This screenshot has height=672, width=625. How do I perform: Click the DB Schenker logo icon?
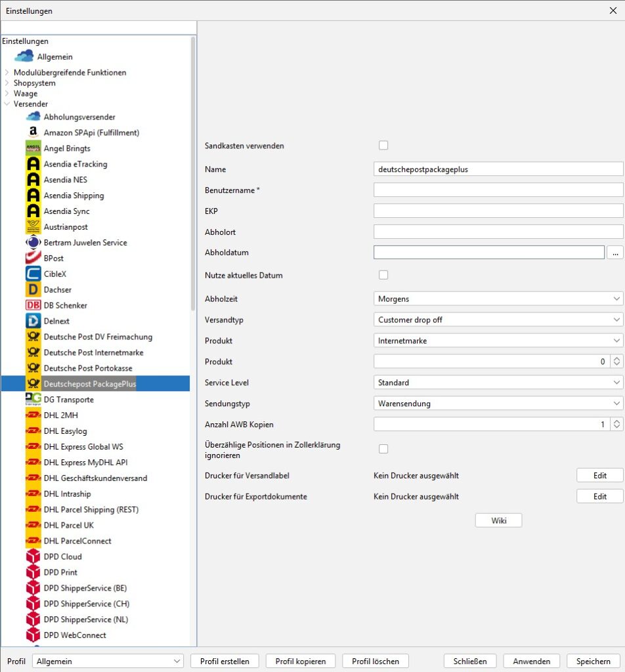pos(33,305)
